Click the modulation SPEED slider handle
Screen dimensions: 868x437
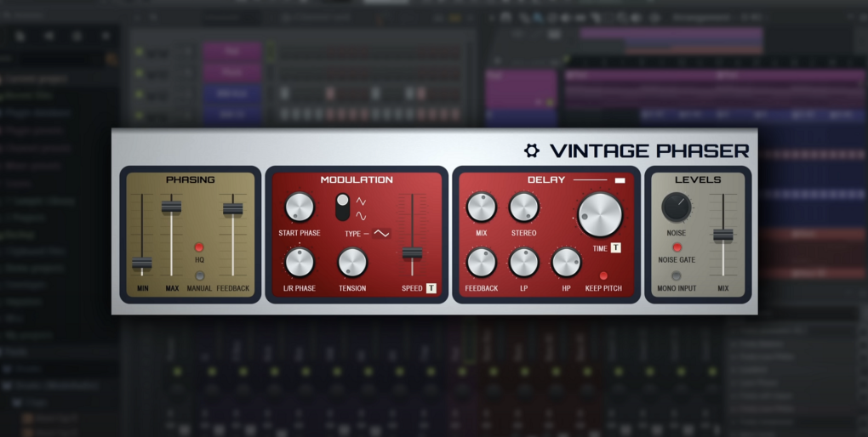(x=412, y=253)
